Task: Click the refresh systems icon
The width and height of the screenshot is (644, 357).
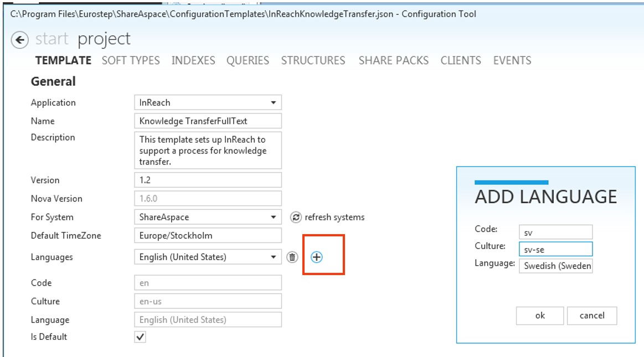Action: [296, 218]
